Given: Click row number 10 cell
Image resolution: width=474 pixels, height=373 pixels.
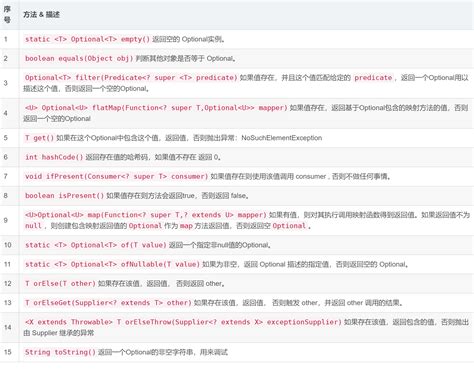Looking at the screenshot, I should (x=8, y=245).
